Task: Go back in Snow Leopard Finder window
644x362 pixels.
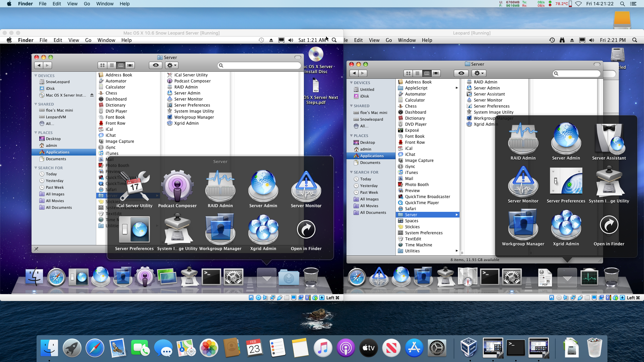Action: [x=39, y=65]
